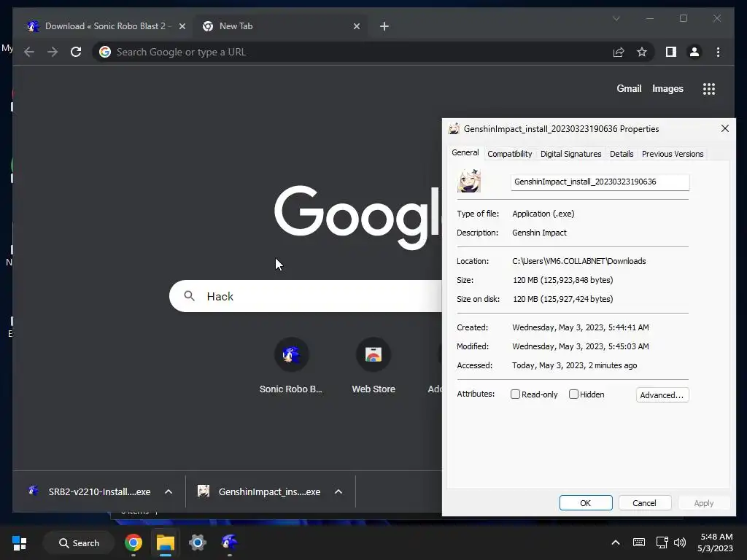The image size is (747, 560).
Task: Close the Properties dialog with X
Action: pyautogui.click(x=724, y=128)
